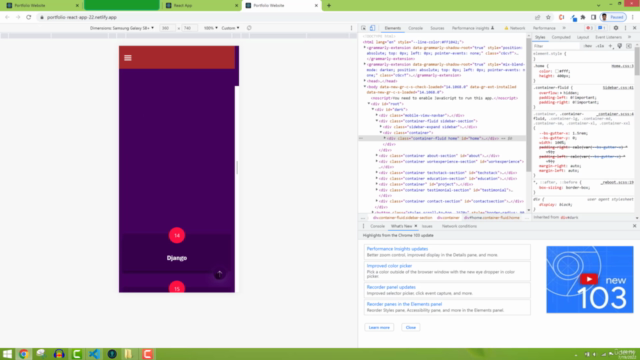Open the Extensions puzzle icon
The width and height of the screenshot is (640, 360).
coord(583,17)
